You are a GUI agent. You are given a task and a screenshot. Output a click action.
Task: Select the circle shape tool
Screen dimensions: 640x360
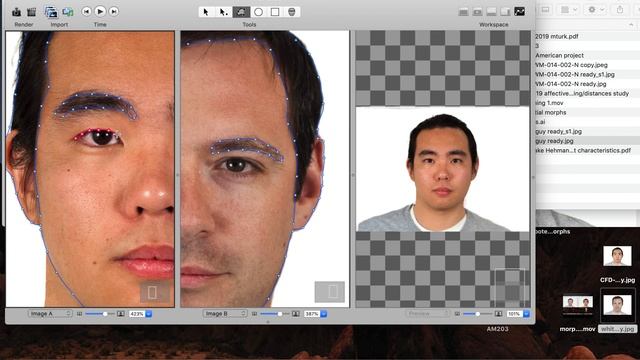(258, 12)
